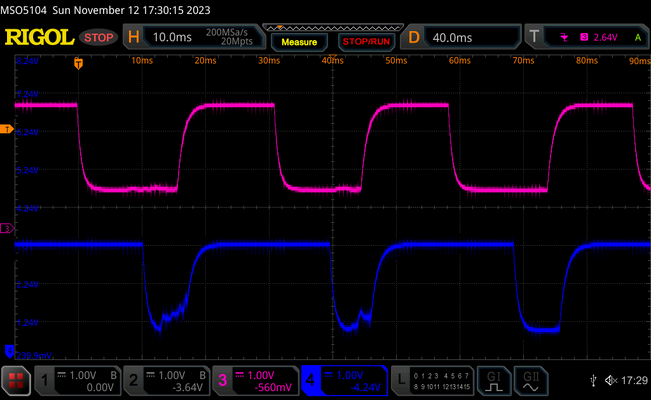Click the T trigger label icon
This screenshot has height=400, width=651.
point(534,37)
